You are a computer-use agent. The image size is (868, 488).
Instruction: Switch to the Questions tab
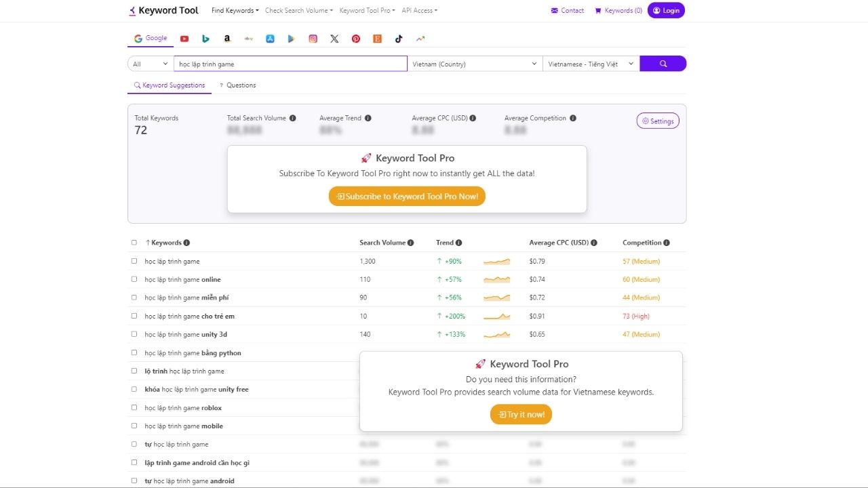pos(237,85)
